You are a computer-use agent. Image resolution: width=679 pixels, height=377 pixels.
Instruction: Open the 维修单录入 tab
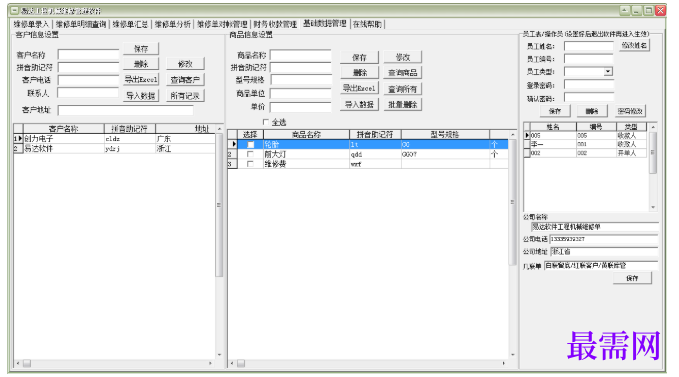(31, 24)
